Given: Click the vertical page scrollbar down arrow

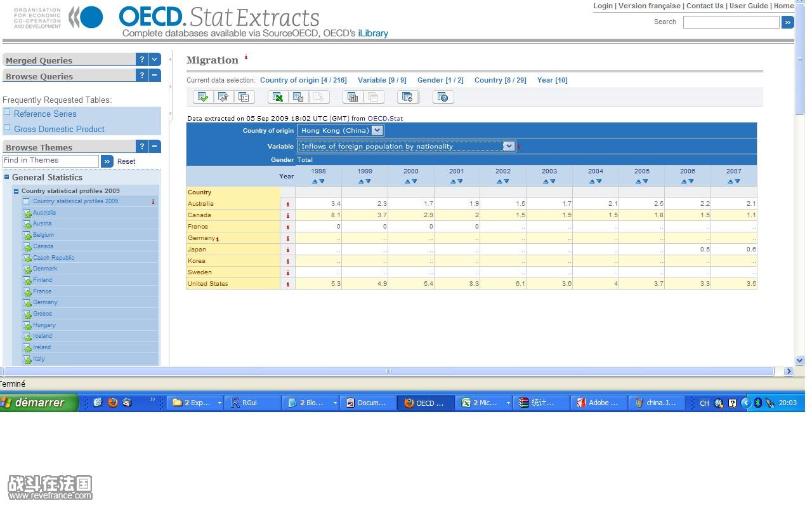Looking at the screenshot, I should click(799, 360).
